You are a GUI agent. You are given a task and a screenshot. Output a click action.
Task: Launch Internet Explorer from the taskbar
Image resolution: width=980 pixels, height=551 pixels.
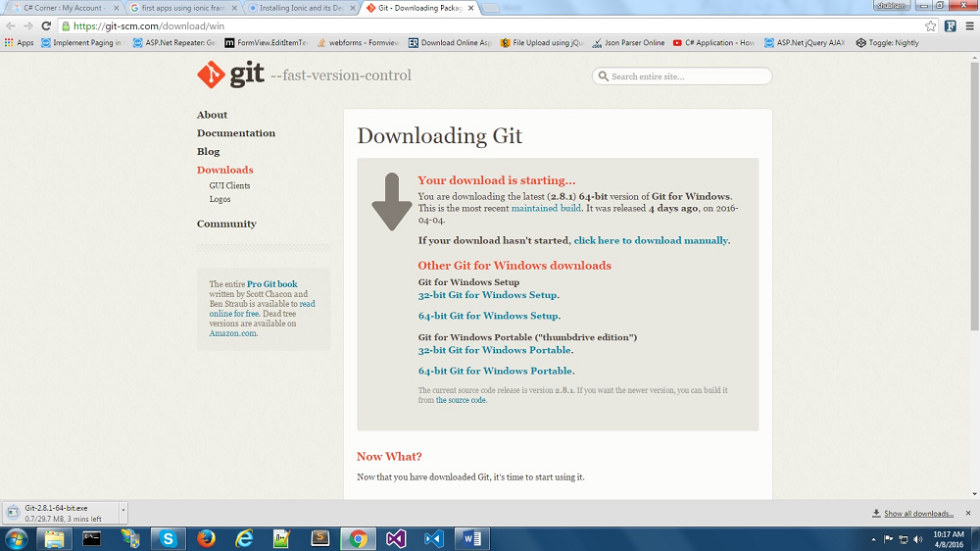(x=244, y=538)
